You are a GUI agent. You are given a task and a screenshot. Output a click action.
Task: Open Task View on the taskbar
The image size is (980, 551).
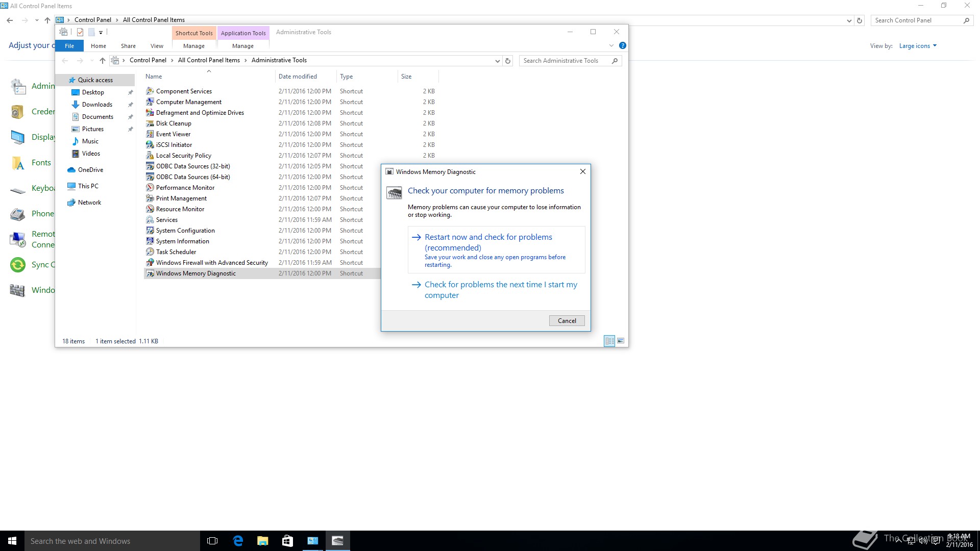pos(212,541)
